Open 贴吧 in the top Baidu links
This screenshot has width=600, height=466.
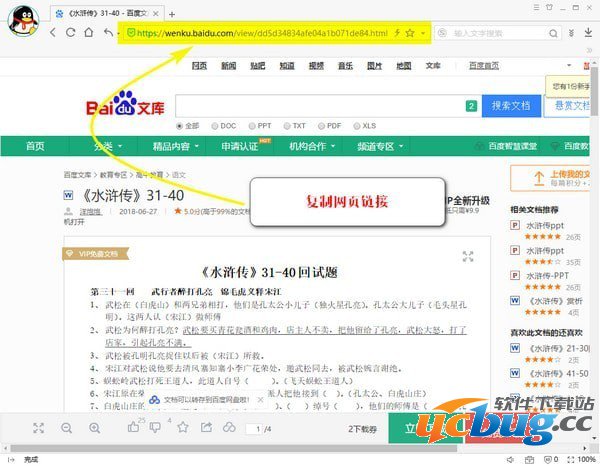[x=258, y=66]
